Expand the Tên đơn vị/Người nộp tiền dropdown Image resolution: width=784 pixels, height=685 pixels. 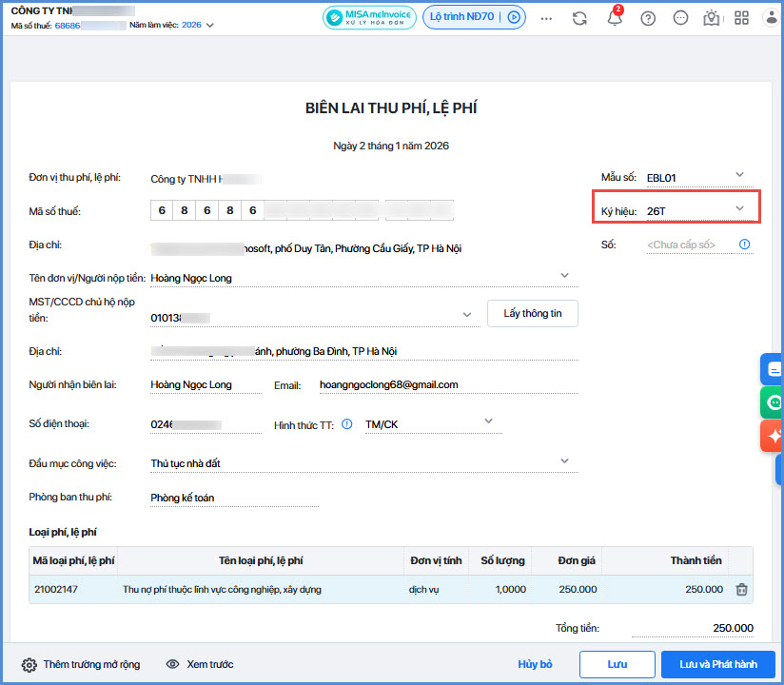(564, 276)
